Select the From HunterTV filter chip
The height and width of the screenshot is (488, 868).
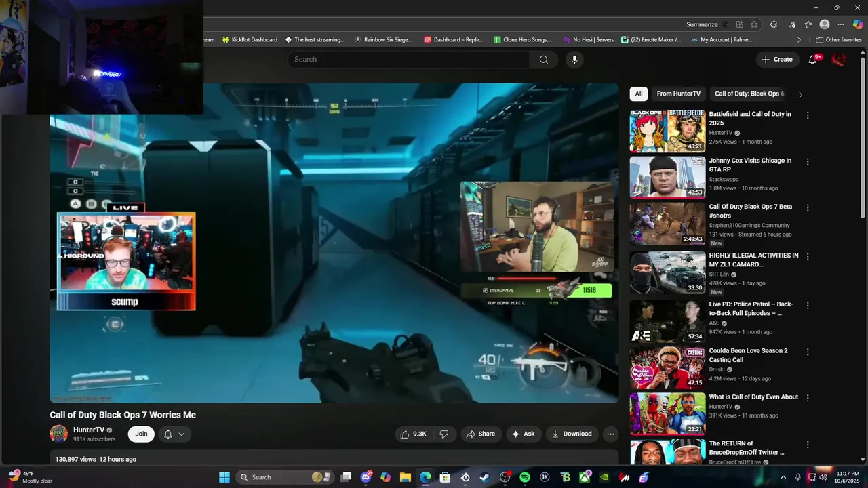[678, 94]
